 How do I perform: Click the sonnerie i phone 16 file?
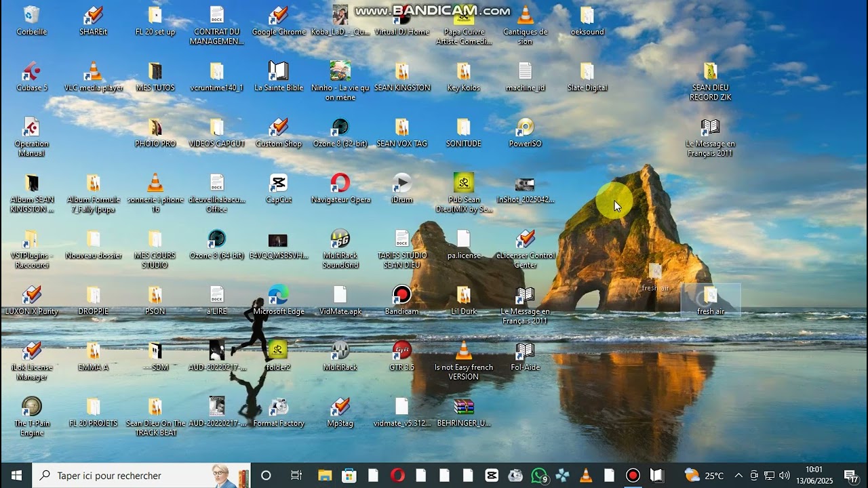click(x=155, y=193)
